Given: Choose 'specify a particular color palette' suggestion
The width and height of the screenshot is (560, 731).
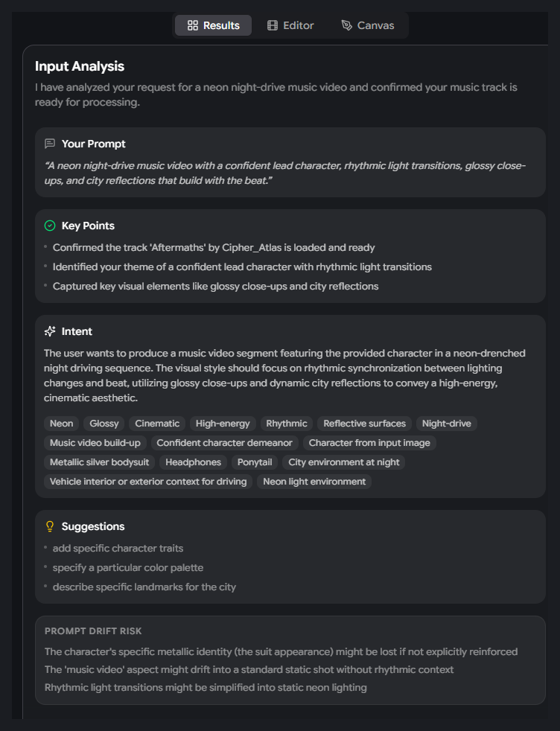Looking at the screenshot, I should point(128,568).
